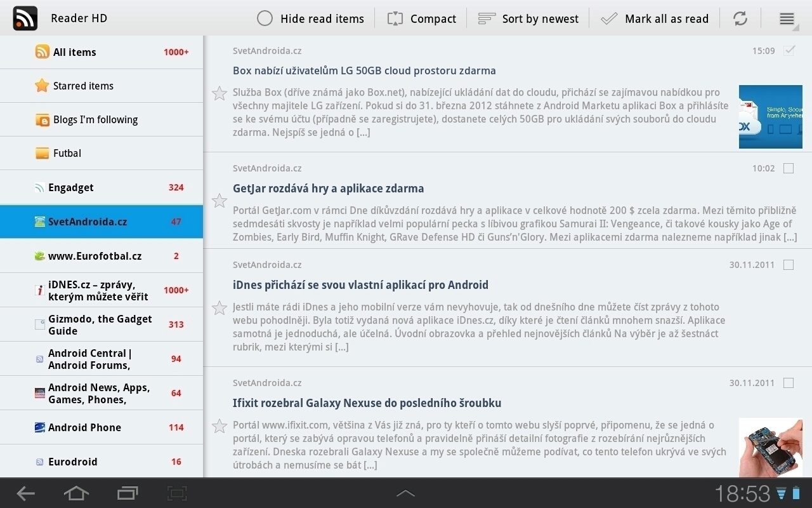Click the Engadget feed icon

coord(39,187)
